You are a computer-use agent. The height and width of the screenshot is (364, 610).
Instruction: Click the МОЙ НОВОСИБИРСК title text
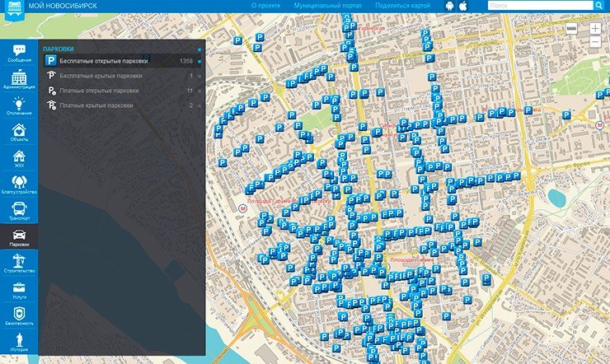63,6
